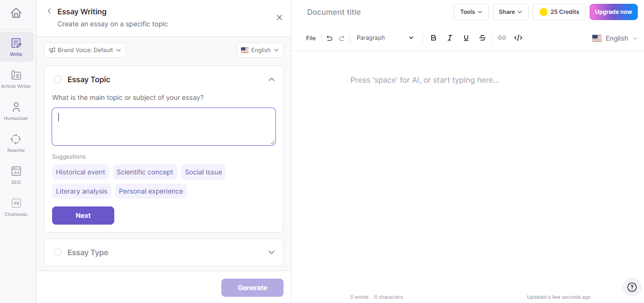Pick the Personal experience suggestion

coord(151,191)
